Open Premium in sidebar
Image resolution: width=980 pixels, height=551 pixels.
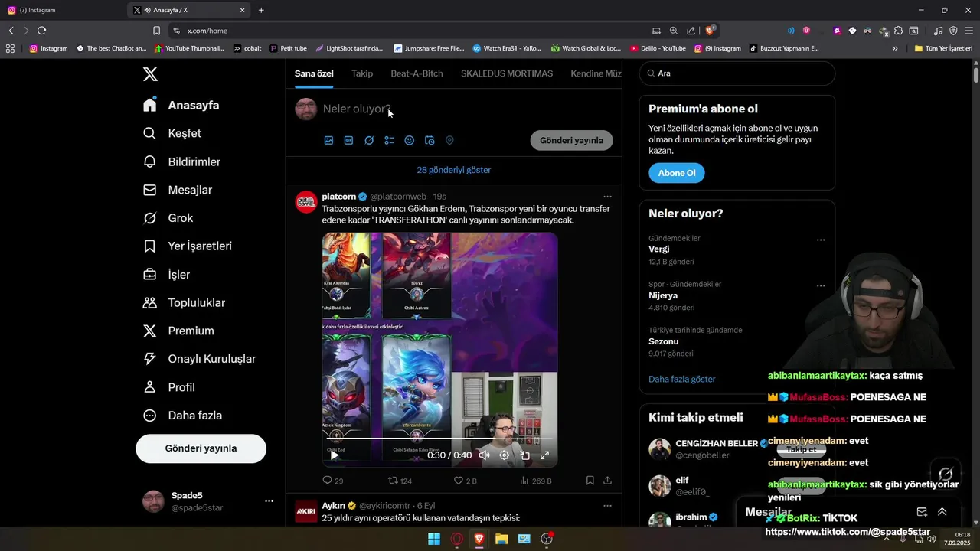click(178, 331)
